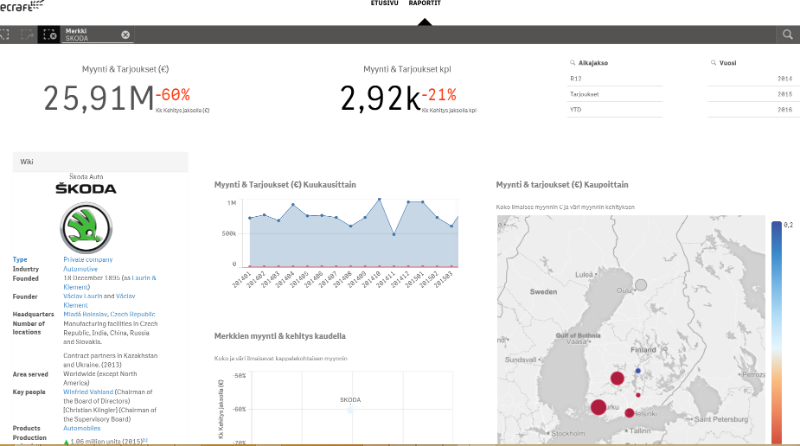Click the small blue bubble on map
The image size is (800, 446).
pos(638,370)
